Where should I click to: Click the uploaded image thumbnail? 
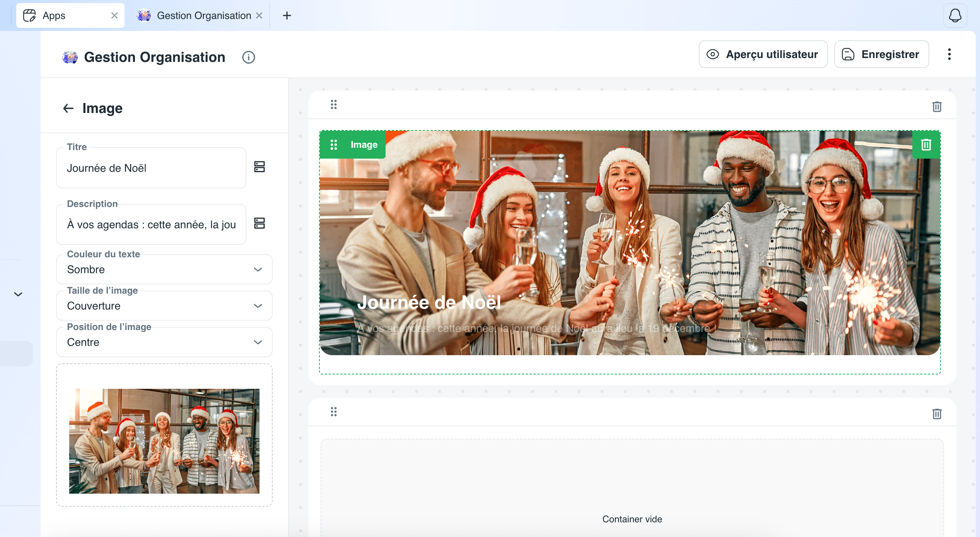click(x=164, y=441)
